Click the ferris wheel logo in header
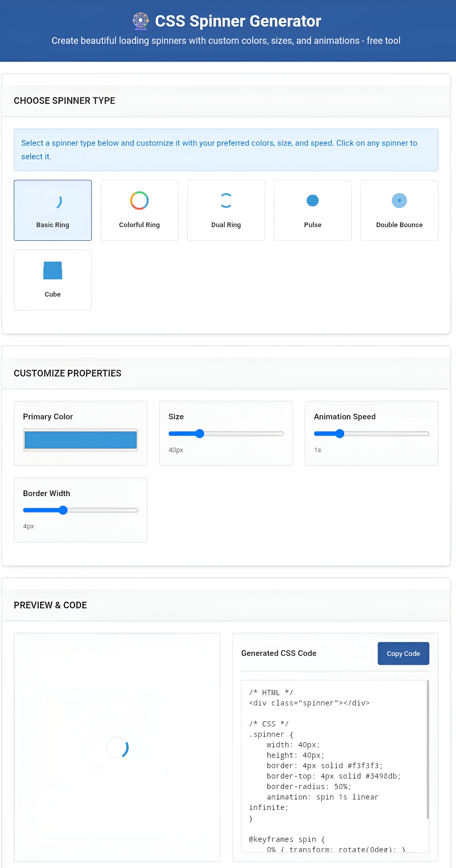Image resolution: width=456 pixels, height=868 pixels. click(x=141, y=21)
